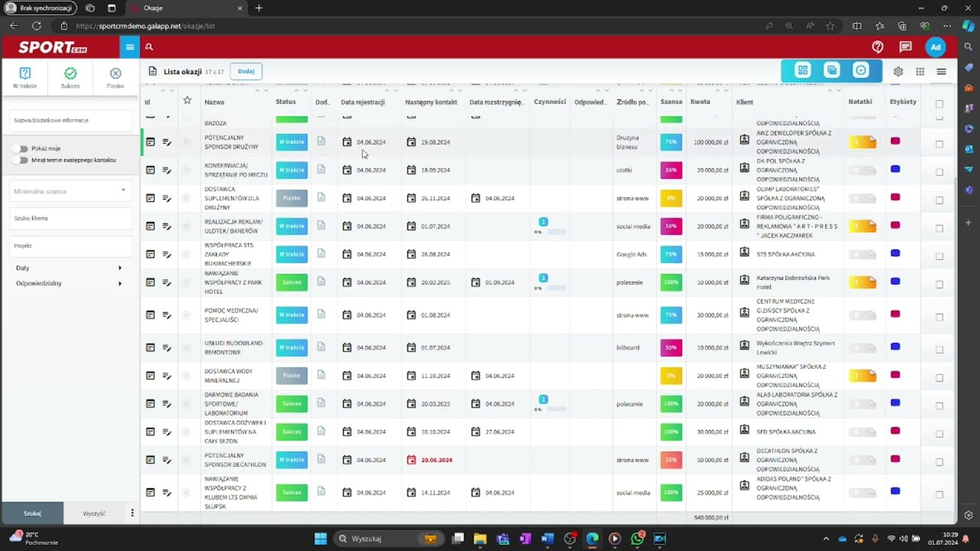Open document icon for REALIZACJA REKLAM row
Viewport: 980px width, 551px height.
point(321,226)
